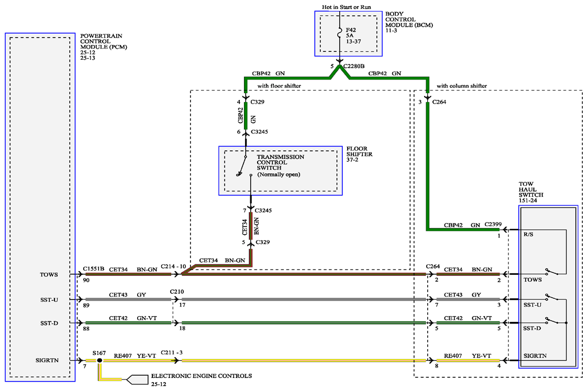The height and width of the screenshot is (391, 588).
Task: Click the 'C211 - 3' connector label
Action: tap(172, 353)
